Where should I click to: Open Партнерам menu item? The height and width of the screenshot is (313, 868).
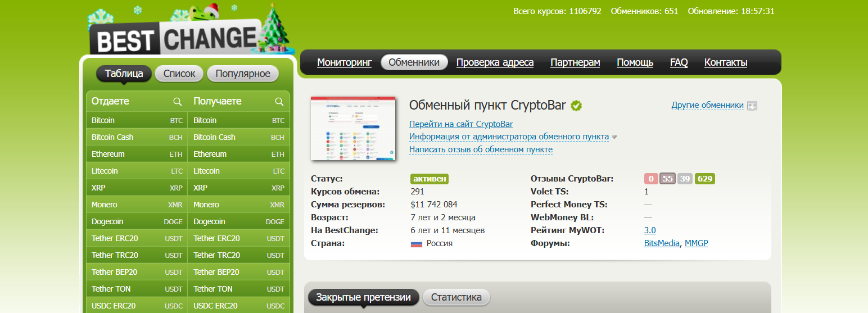point(575,62)
